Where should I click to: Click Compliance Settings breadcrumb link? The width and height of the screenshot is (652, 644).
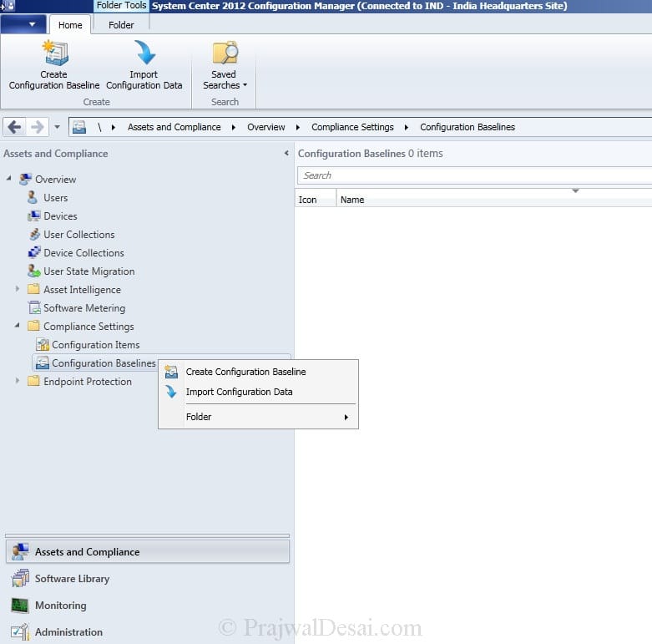pyautogui.click(x=352, y=127)
